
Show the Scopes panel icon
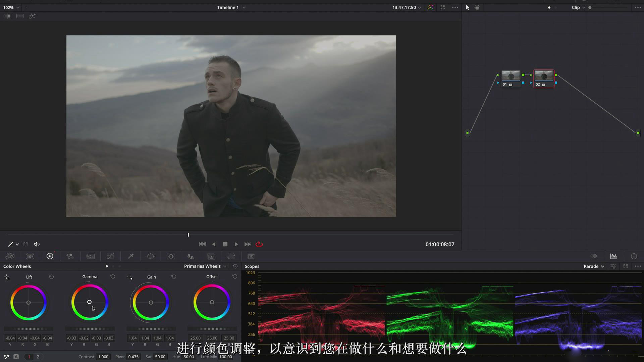614,256
